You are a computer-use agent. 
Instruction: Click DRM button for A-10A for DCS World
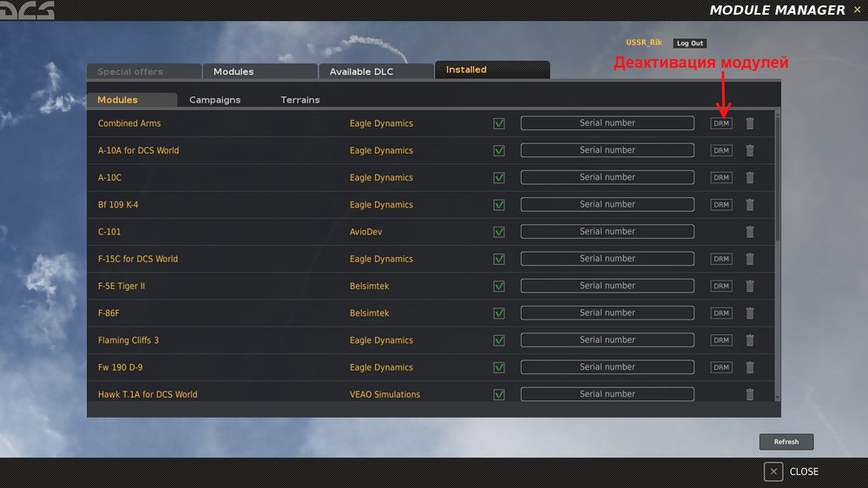click(721, 150)
